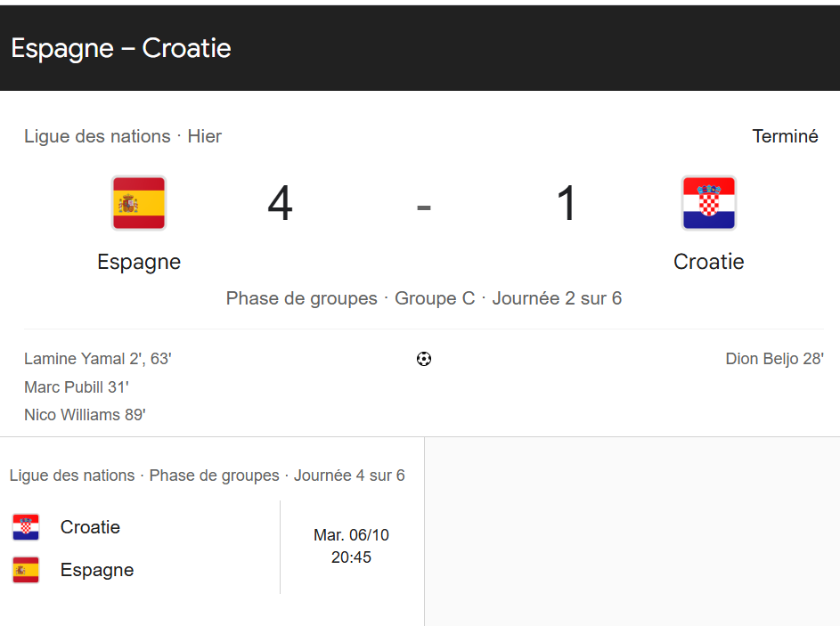Click the Mar. 06/10 20:45 match time

click(x=351, y=546)
